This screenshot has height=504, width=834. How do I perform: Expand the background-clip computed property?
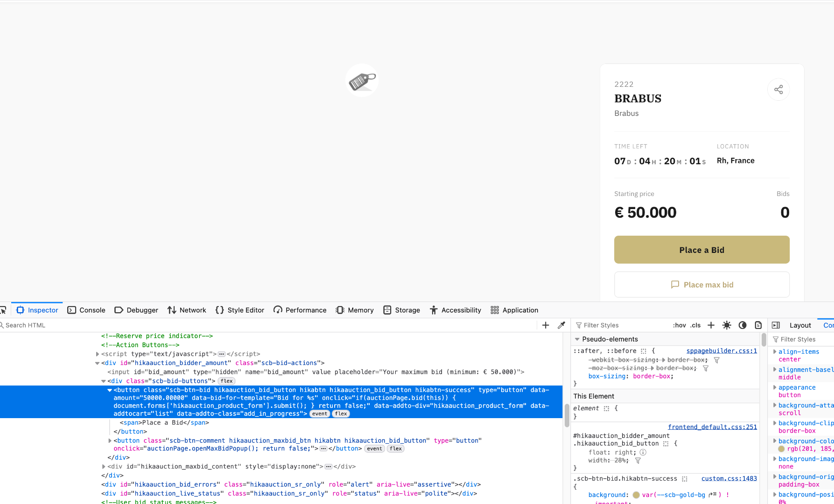775,423
